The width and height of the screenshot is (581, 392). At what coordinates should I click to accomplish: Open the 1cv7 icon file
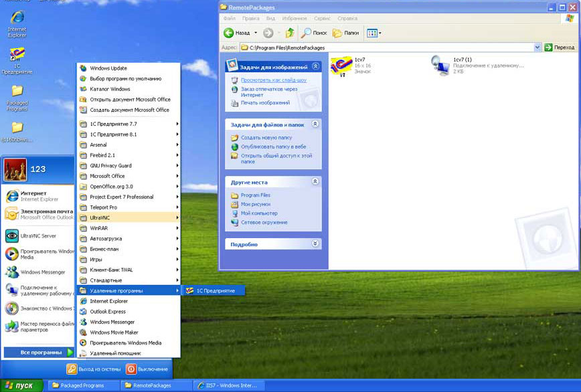341,66
